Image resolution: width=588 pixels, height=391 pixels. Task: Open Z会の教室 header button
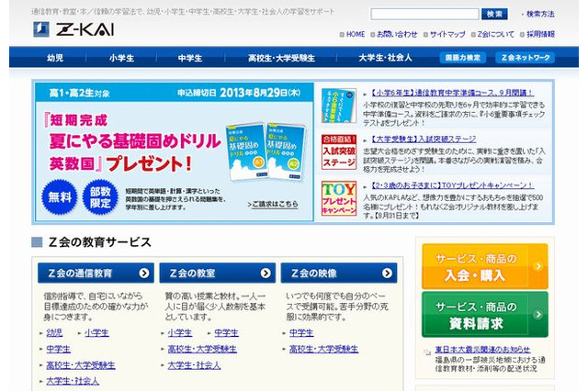217,273
